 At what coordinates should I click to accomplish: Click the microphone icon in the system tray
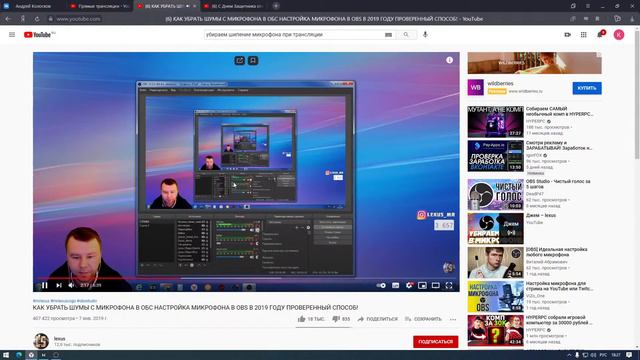pyautogui.click(x=577, y=355)
